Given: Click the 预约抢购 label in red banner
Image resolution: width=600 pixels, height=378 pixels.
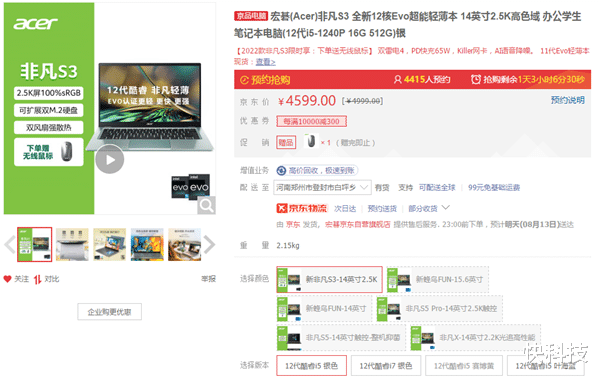Looking at the screenshot, I should click(265, 80).
